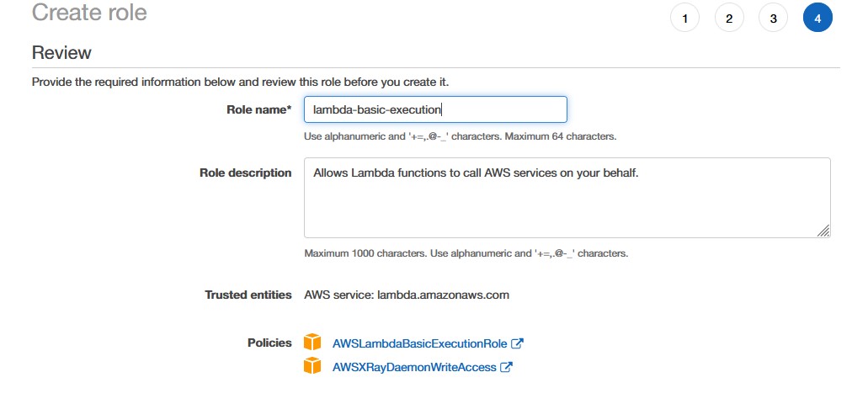868x404 pixels.
Task: Click inside the Role description textarea
Action: tap(567, 198)
